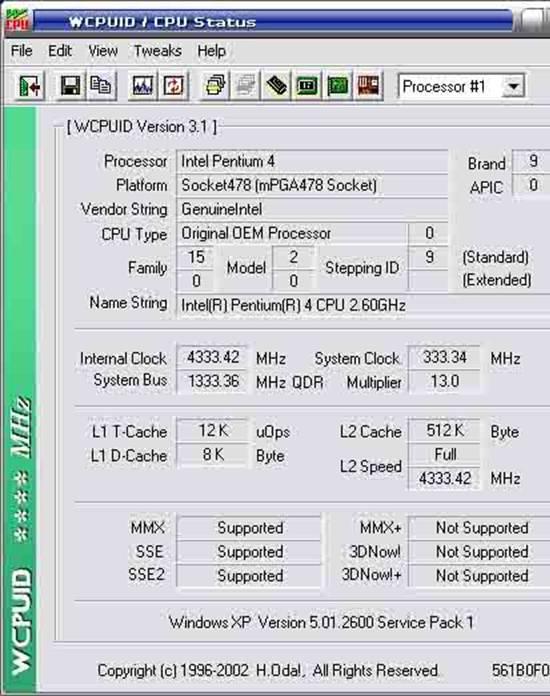Image resolution: width=550 pixels, height=696 pixels.
Task: Open the View menu
Action: [103, 51]
